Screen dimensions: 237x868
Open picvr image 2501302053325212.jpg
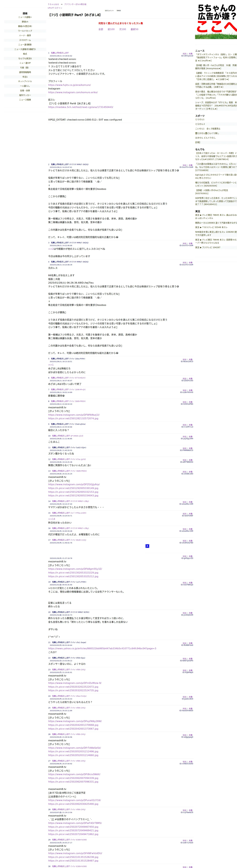[x=73, y=576]
